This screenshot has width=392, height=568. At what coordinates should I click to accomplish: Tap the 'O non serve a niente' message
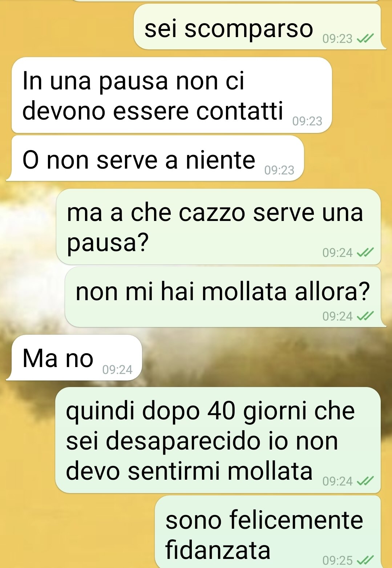(x=158, y=158)
